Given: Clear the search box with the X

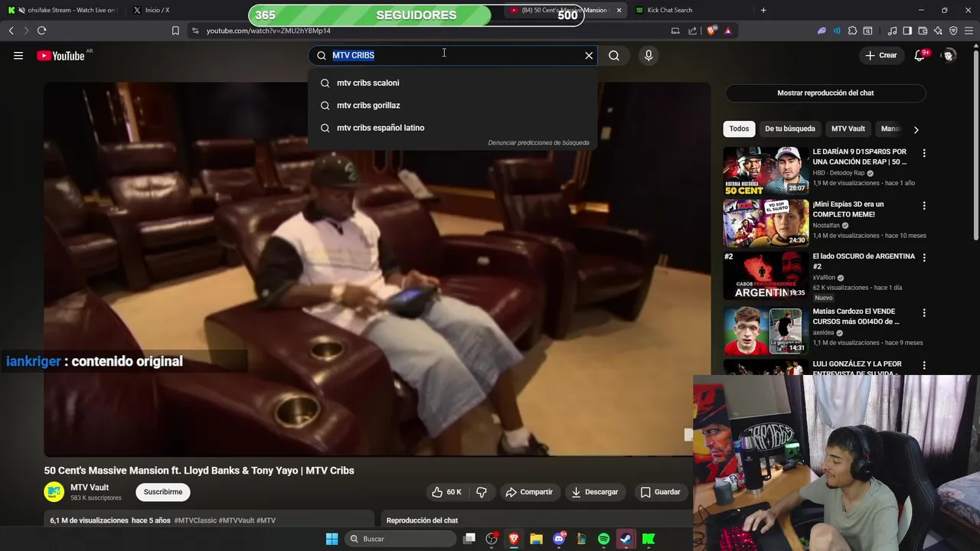Looking at the screenshot, I should point(589,55).
